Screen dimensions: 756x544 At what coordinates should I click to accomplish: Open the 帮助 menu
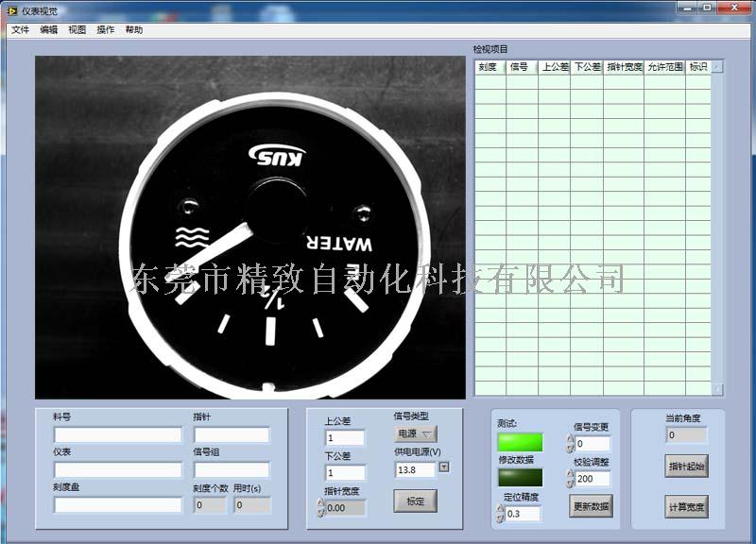coord(134,30)
